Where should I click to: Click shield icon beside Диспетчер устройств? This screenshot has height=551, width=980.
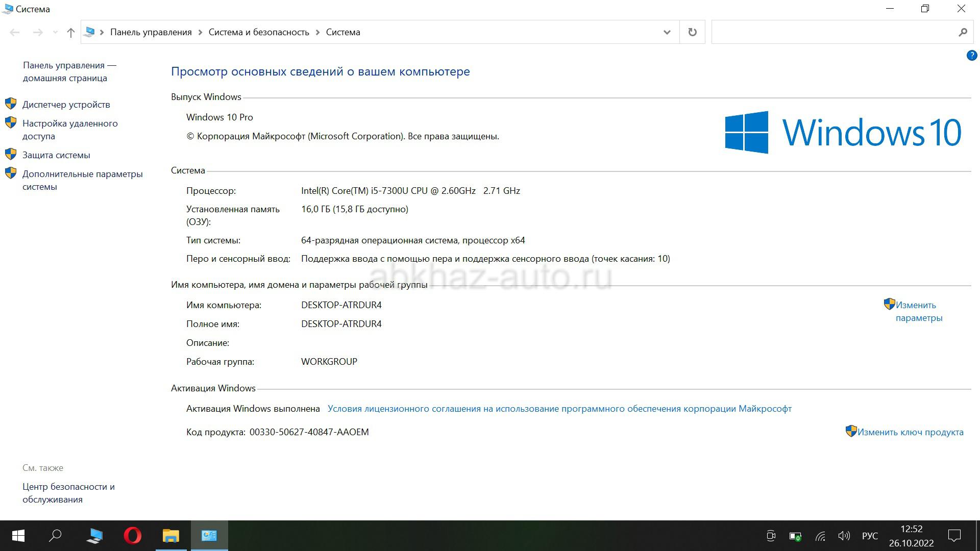coord(11,104)
